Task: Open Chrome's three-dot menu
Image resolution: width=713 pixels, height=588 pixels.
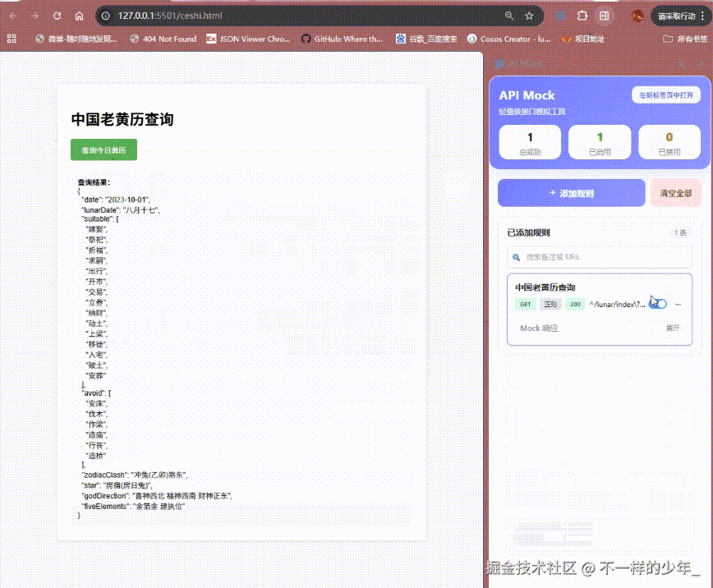Action: (701, 15)
